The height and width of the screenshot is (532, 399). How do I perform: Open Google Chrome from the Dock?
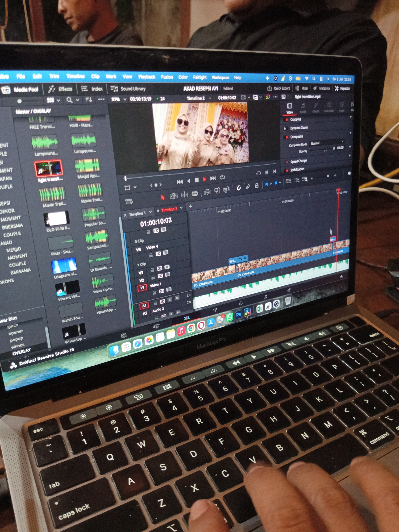pyautogui.click(x=191, y=329)
